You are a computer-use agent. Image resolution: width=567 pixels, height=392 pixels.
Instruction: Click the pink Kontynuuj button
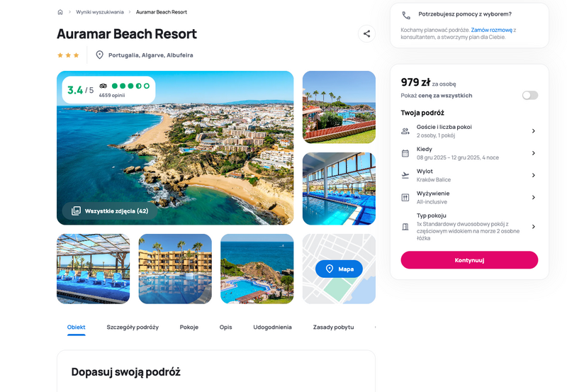(x=469, y=260)
